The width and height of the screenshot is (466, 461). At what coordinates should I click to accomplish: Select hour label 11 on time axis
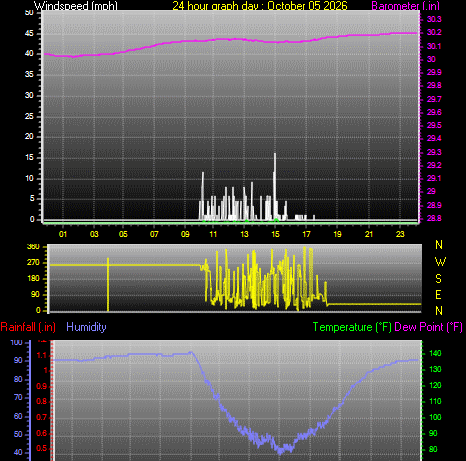click(x=213, y=234)
